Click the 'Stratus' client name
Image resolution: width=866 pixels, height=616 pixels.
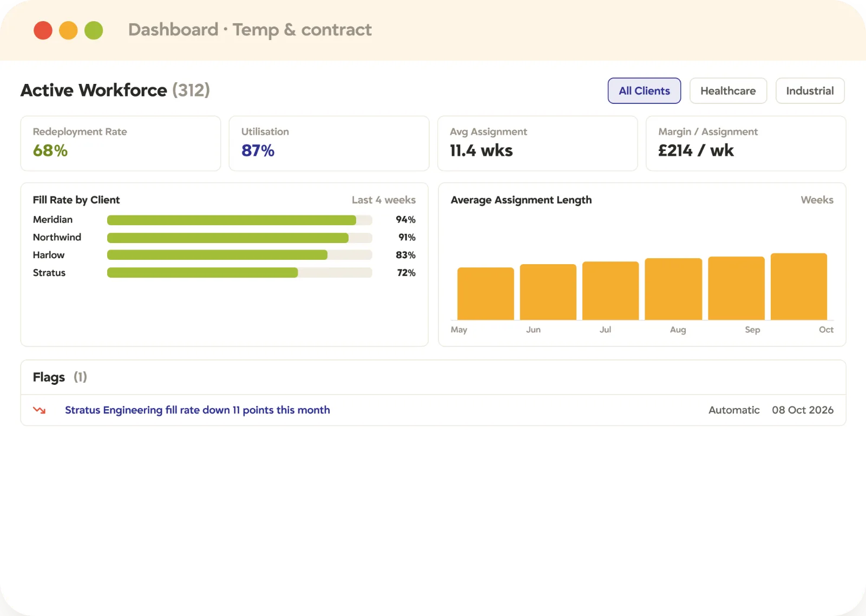[x=49, y=273]
